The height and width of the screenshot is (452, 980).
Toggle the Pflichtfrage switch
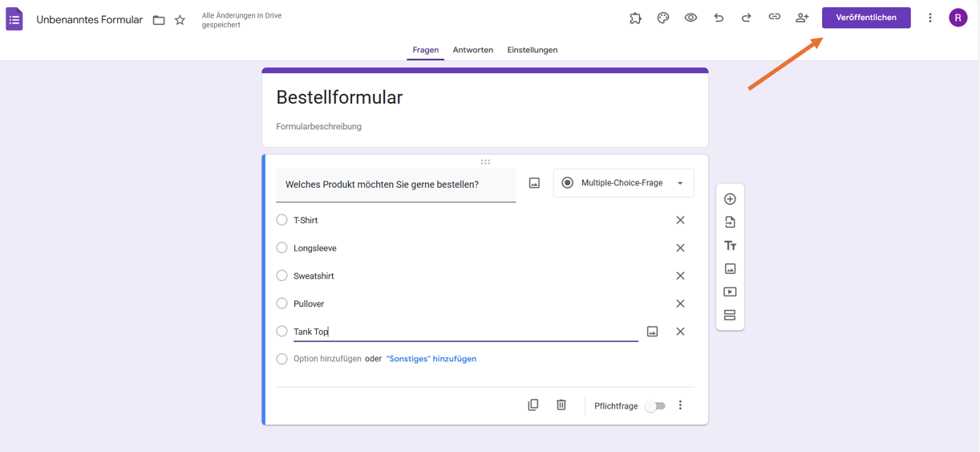pyautogui.click(x=655, y=406)
